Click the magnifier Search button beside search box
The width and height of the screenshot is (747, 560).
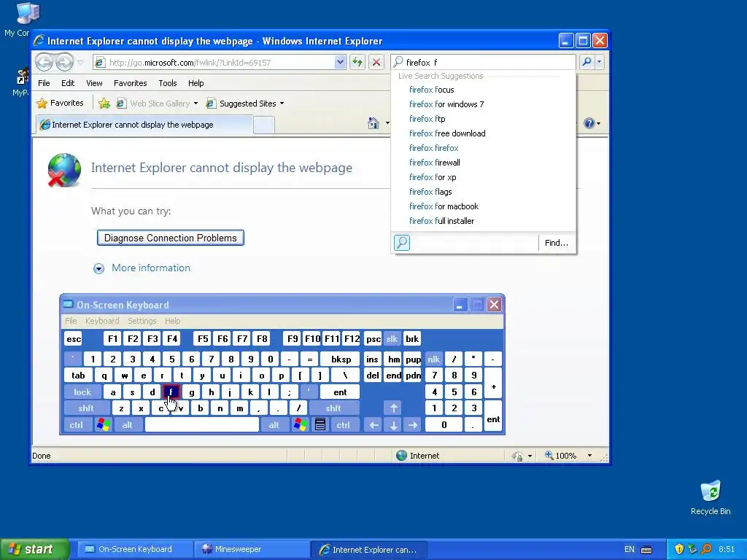tap(587, 62)
